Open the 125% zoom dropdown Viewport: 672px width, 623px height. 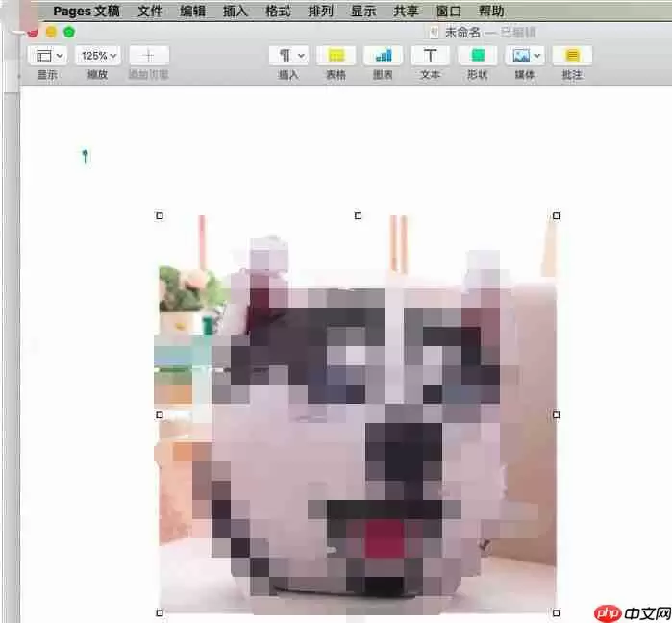[98, 55]
